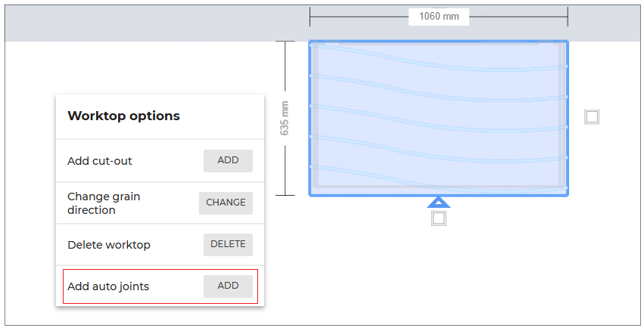Click the square handle below the worktop
Viewport: 644px width, 328px height.
coord(439,218)
